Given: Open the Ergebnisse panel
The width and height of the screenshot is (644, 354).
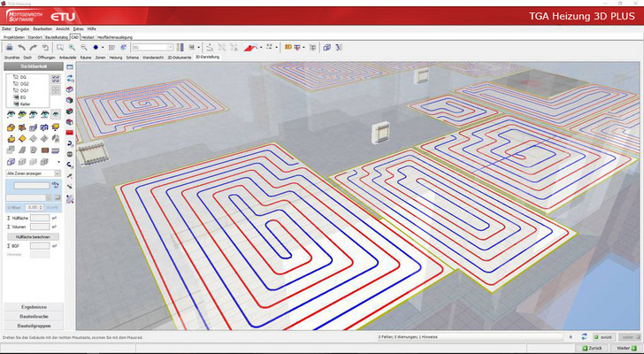Looking at the screenshot, I should pyautogui.click(x=34, y=307).
